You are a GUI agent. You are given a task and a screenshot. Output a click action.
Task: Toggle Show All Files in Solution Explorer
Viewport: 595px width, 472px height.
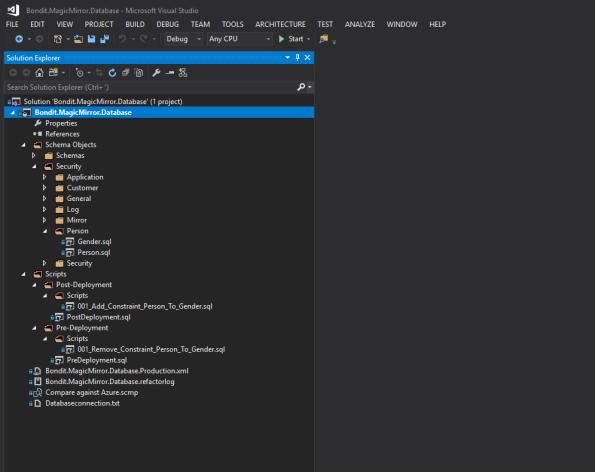pyautogui.click(x=139, y=72)
